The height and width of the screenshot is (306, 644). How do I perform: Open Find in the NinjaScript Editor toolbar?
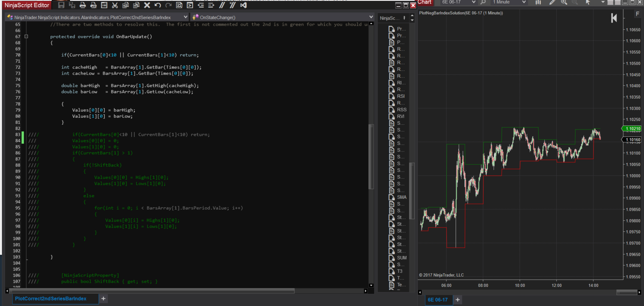179,5
